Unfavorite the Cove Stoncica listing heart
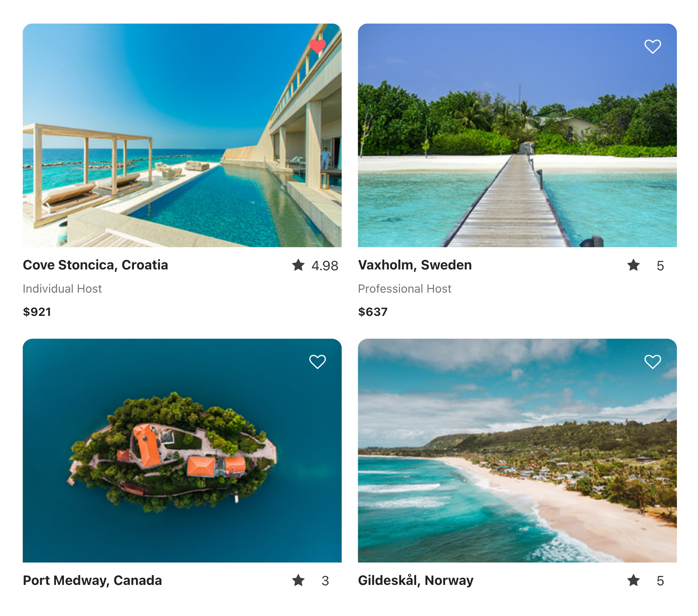The image size is (698, 616). [317, 46]
